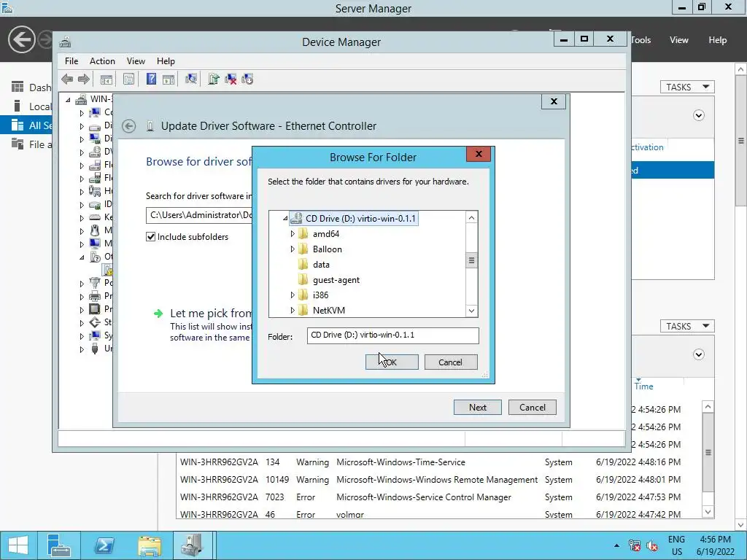Collapse the CD Drive (D:) tree node
The width and height of the screenshot is (747, 560).
[285, 219]
